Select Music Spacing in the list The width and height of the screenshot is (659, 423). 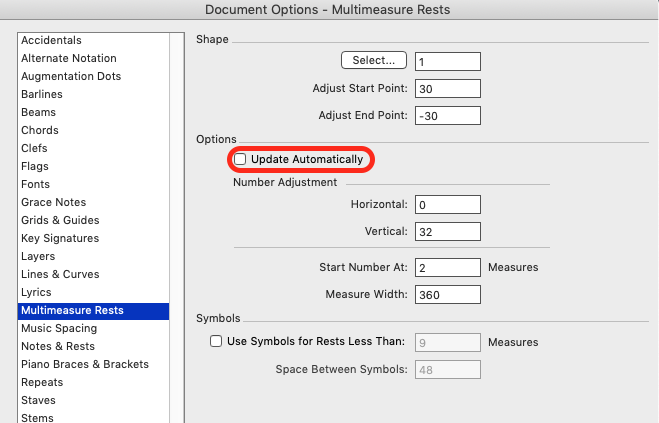59,328
